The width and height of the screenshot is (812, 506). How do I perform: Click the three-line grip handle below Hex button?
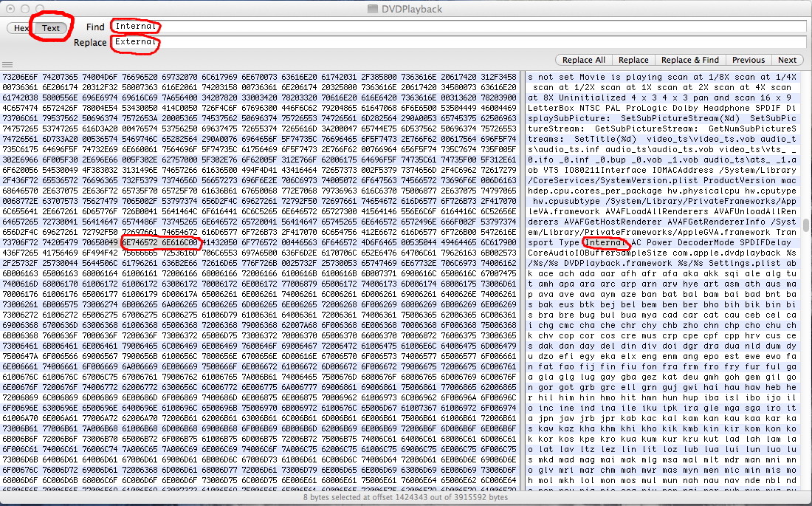point(7,65)
